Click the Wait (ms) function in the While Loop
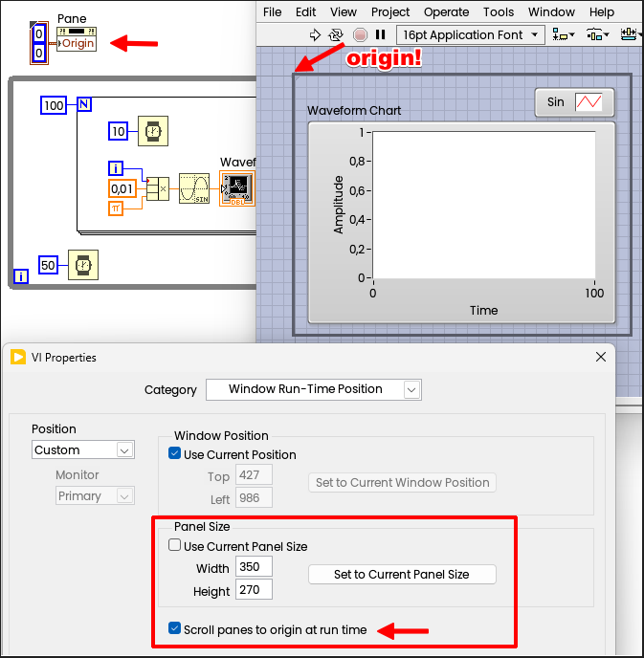The height and width of the screenshot is (658, 644). pos(83,265)
